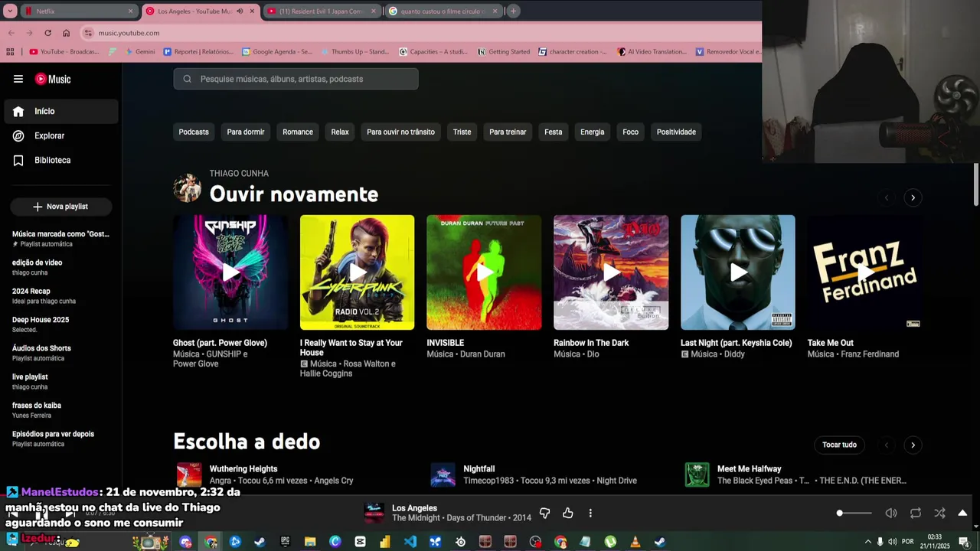
Task: Open Nightfall by Timecop1983 row
Action: click(549, 474)
